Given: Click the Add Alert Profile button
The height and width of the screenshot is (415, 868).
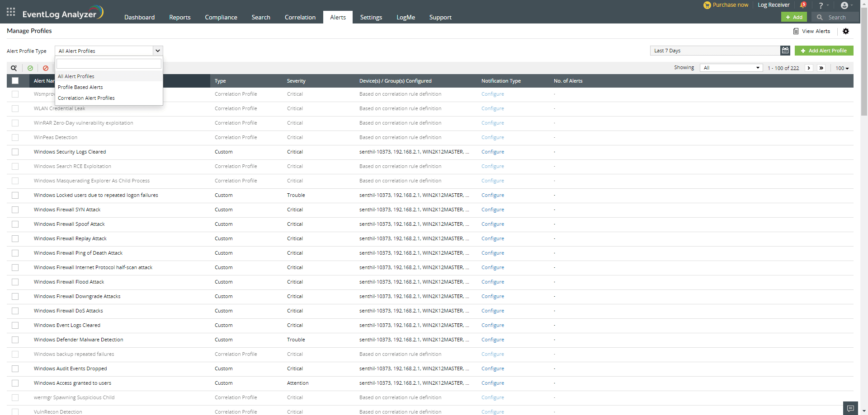Looking at the screenshot, I should pos(824,50).
